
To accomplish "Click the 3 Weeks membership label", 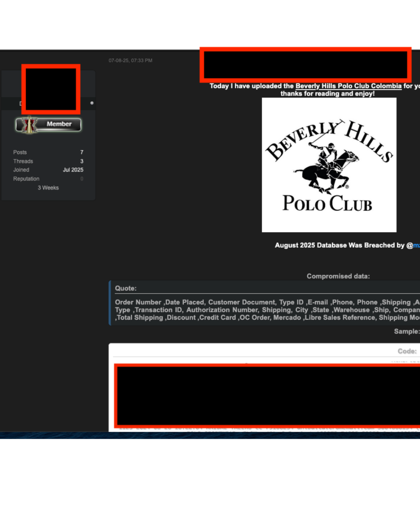I will point(48,188).
